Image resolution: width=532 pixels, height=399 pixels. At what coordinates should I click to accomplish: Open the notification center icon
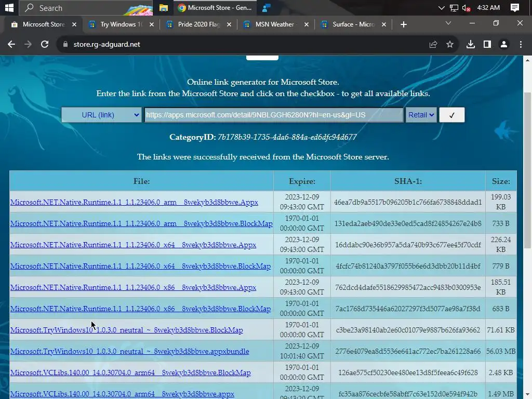click(515, 8)
